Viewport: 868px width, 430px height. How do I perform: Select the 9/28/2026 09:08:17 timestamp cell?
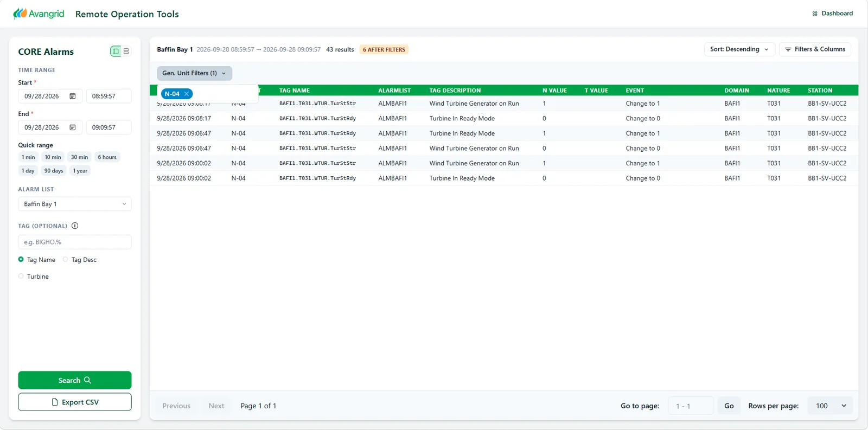coord(184,118)
